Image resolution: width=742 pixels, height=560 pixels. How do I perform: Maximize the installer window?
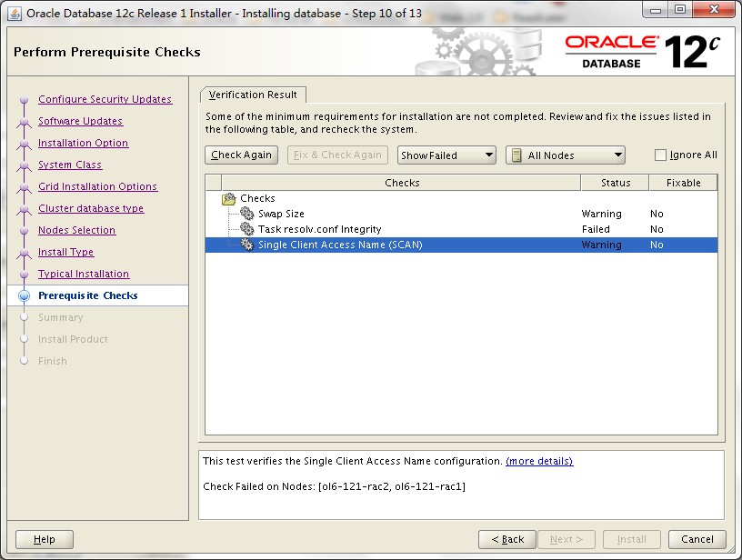coord(680,9)
